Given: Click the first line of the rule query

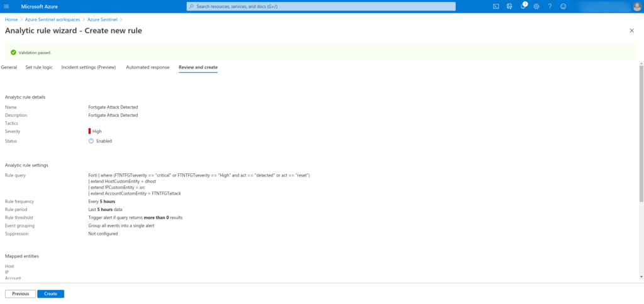Looking at the screenshot, I should tap(199, 175).
